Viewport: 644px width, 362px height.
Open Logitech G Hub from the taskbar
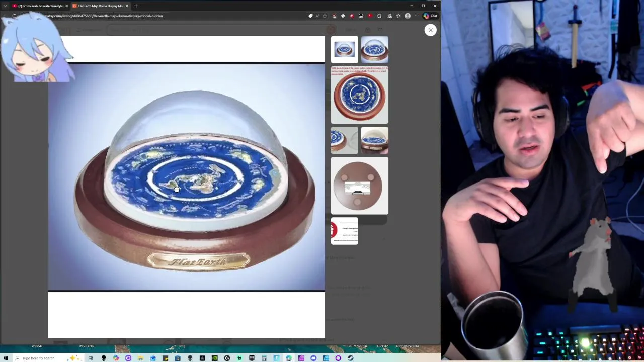[x=227, y=358]
